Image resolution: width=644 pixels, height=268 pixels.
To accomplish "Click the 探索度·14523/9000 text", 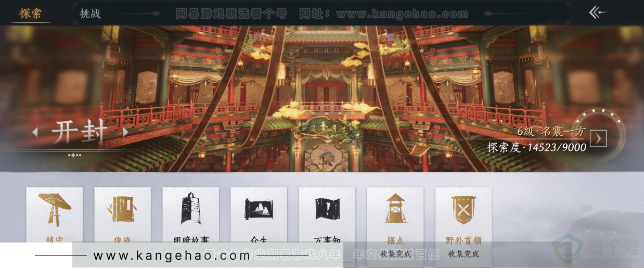I will click(x=536, y=147).
